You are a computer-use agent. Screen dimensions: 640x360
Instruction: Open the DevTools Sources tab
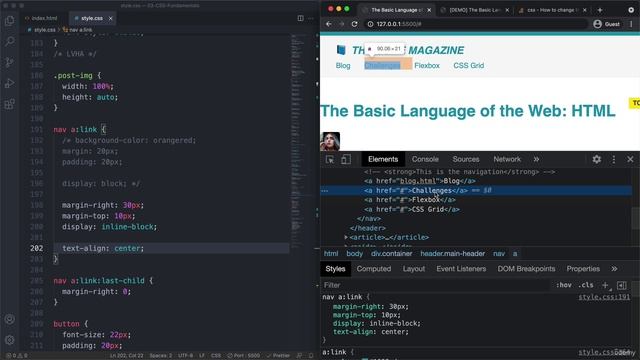[465, 159]
